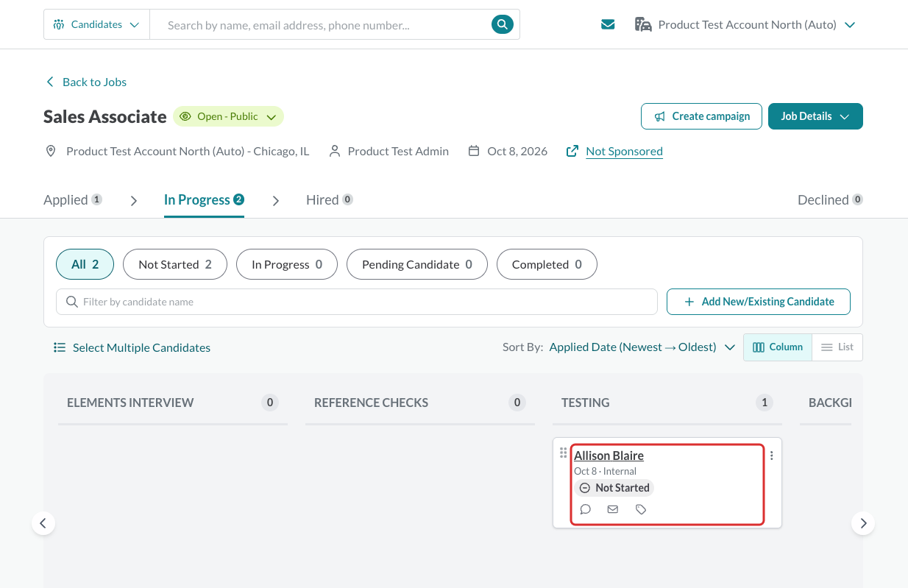Show previous columns with left arrow
The width and height of the screenshot is (908, 588).
pyautogui.click(x=43, y=523)
